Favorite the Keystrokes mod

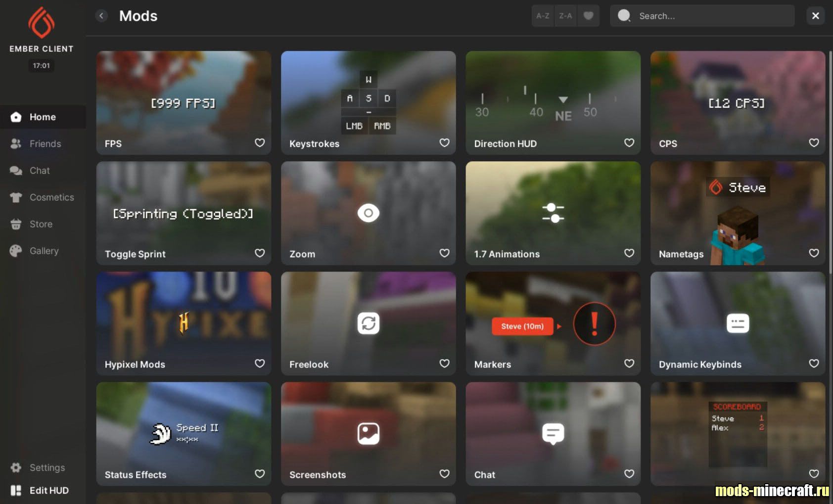click(x=445, y=143)
